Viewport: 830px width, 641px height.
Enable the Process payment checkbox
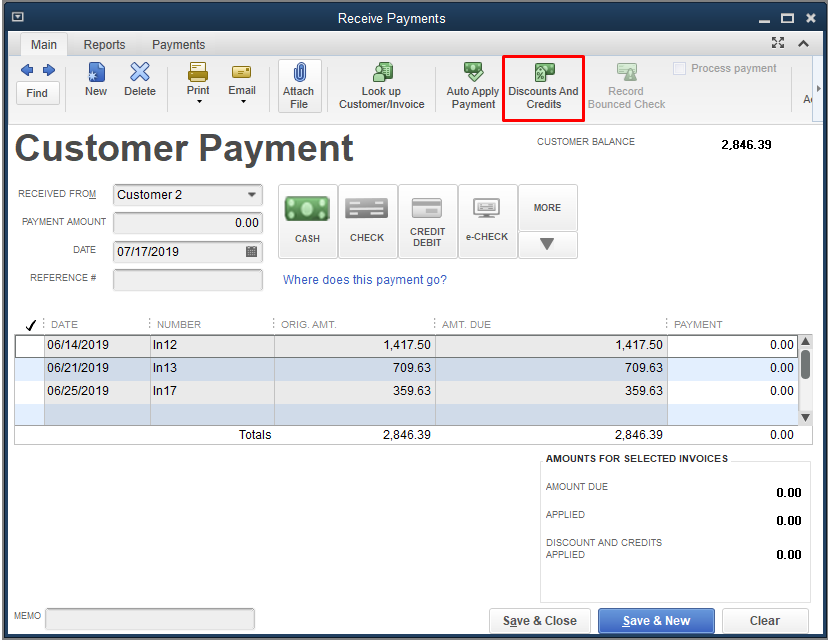(x=679, y=68)
